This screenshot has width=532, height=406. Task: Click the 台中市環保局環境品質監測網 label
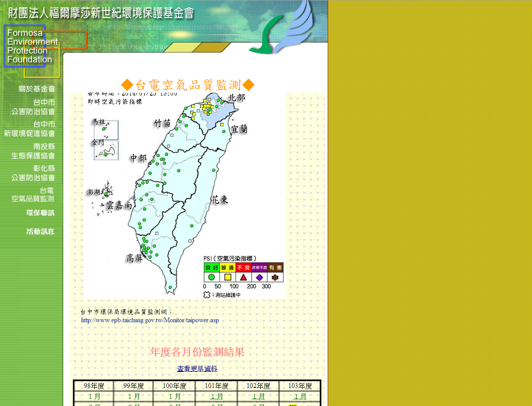click(x=127, y=312)
